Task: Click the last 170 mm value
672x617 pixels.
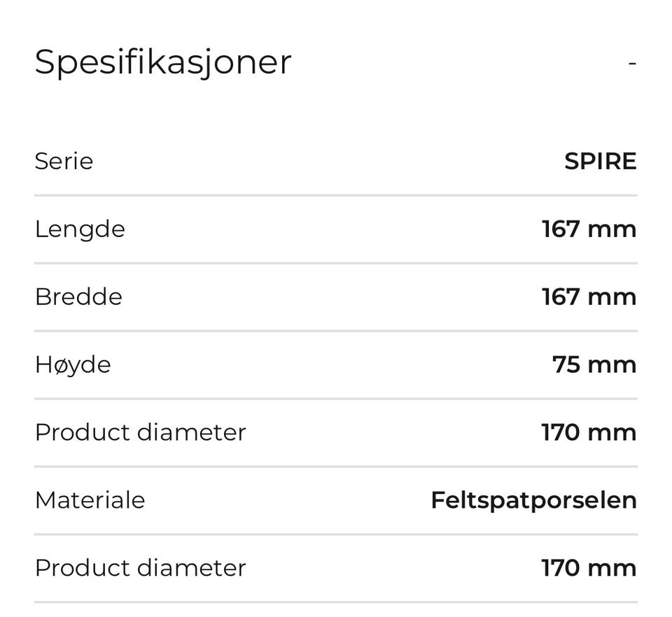Action: [589, 568]
